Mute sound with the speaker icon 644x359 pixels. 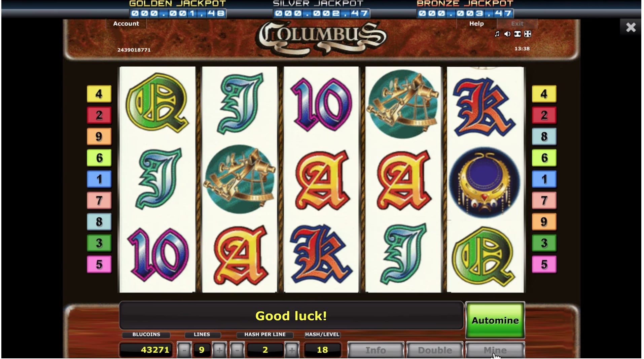(507, 34)
